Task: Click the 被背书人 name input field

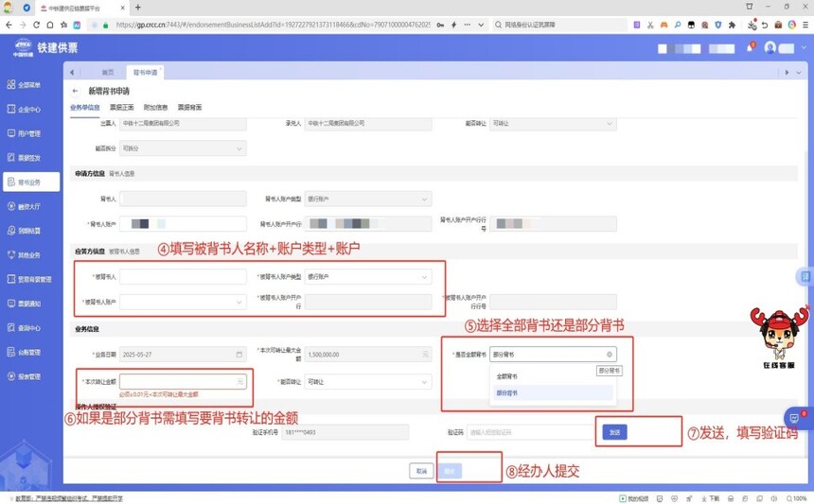Action: coord(183,277)
